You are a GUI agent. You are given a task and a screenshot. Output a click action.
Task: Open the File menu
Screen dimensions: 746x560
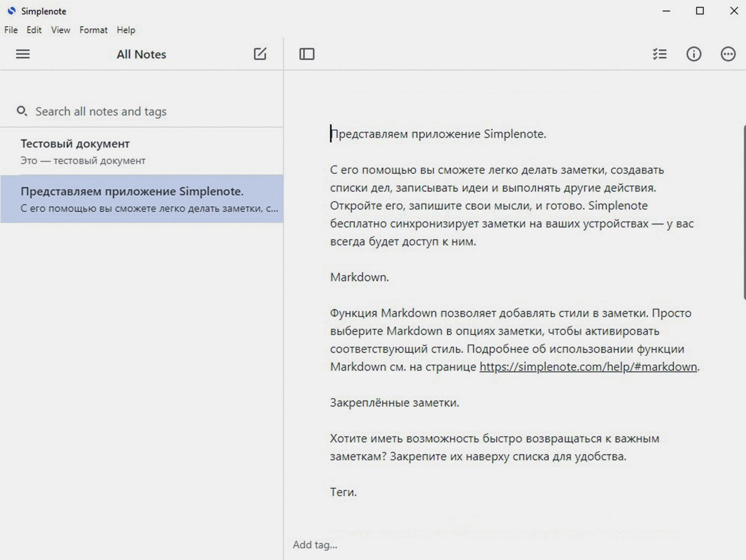pyautogui.click(x=11, y=30)
